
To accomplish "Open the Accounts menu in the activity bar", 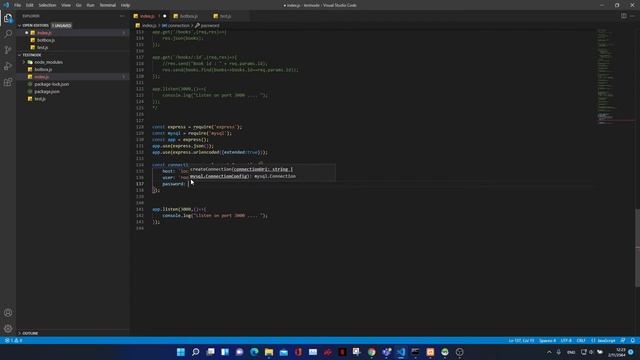I will click(x=8, y=313).
